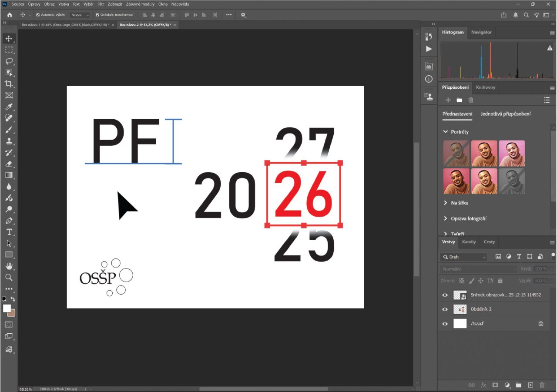Switch to the Kanály tab
Screen dimensions: 557x392
[x=469, y=242]
